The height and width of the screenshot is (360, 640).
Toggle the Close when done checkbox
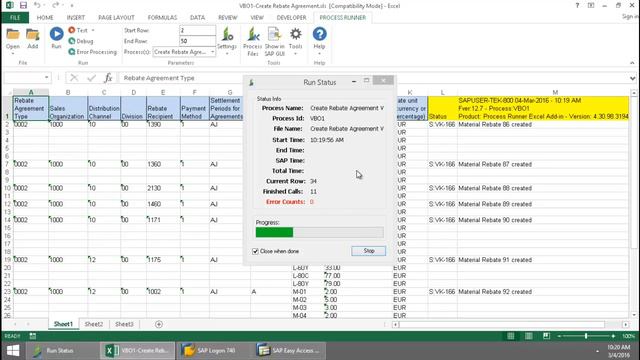[x=255, y=251]
